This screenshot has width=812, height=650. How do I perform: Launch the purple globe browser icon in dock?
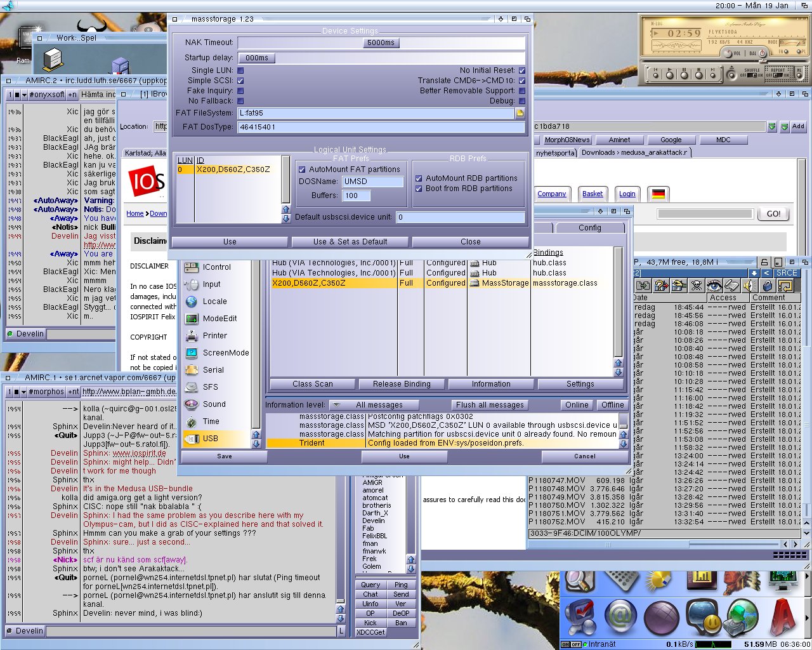[662, 618]
